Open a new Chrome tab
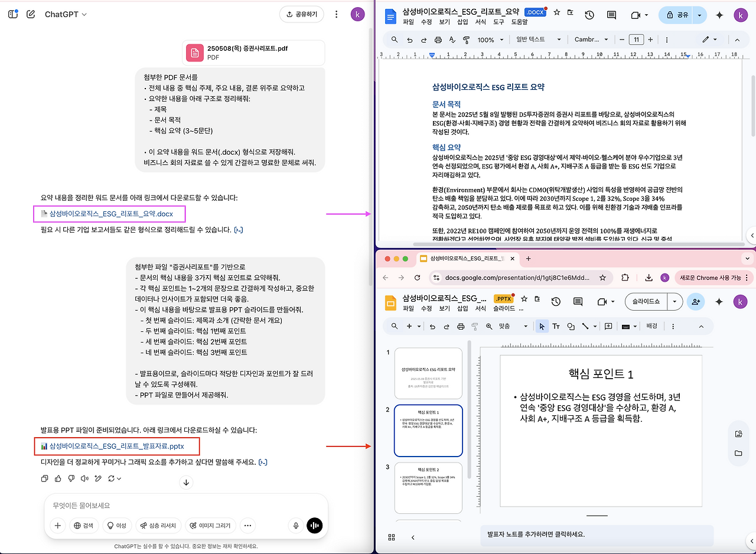 [529, 259]
